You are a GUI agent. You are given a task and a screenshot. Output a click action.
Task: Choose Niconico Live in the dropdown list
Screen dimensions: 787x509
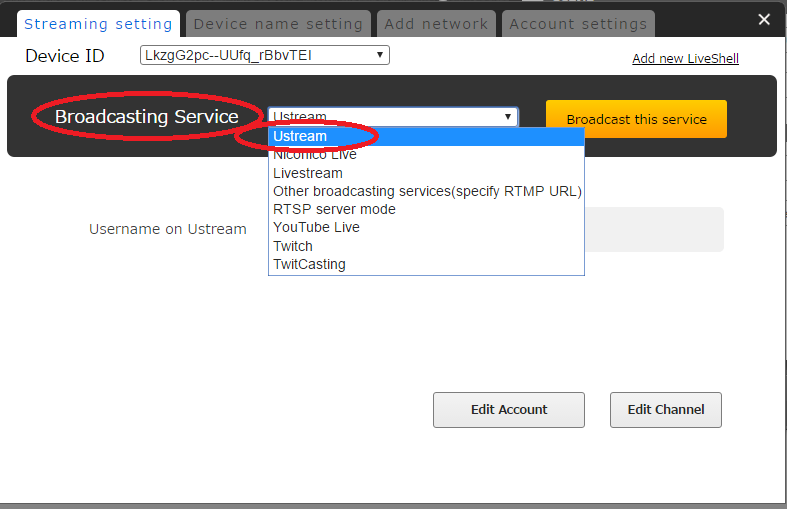point(426,155)
